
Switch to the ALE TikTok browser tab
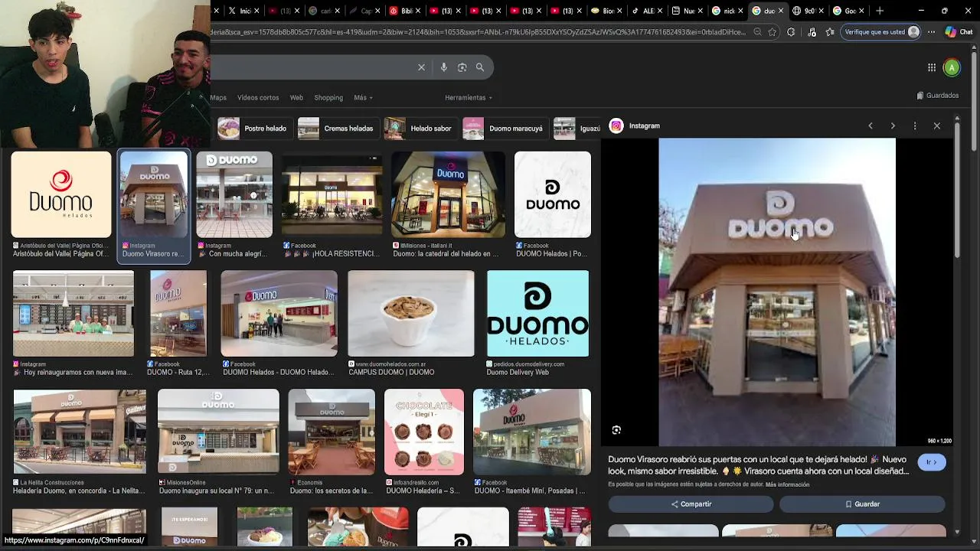click(x=645, y=11)
